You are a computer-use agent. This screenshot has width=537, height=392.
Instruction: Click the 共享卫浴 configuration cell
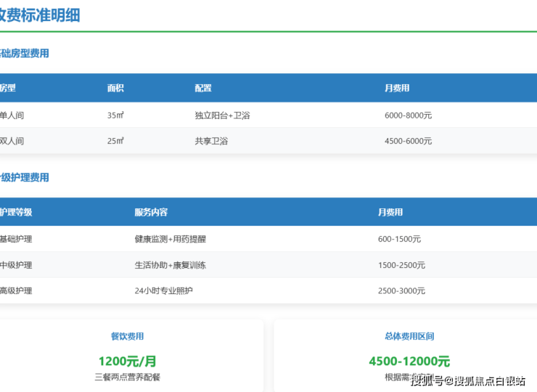(211, 141)
